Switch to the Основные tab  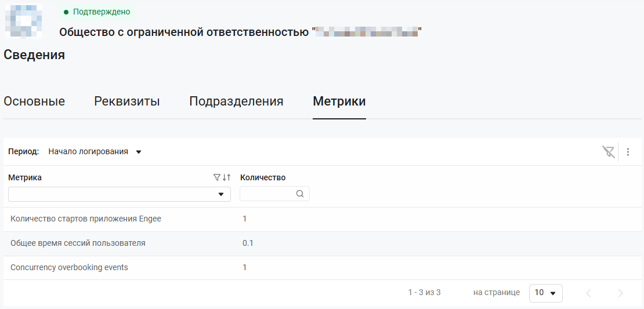coord(34,101)
